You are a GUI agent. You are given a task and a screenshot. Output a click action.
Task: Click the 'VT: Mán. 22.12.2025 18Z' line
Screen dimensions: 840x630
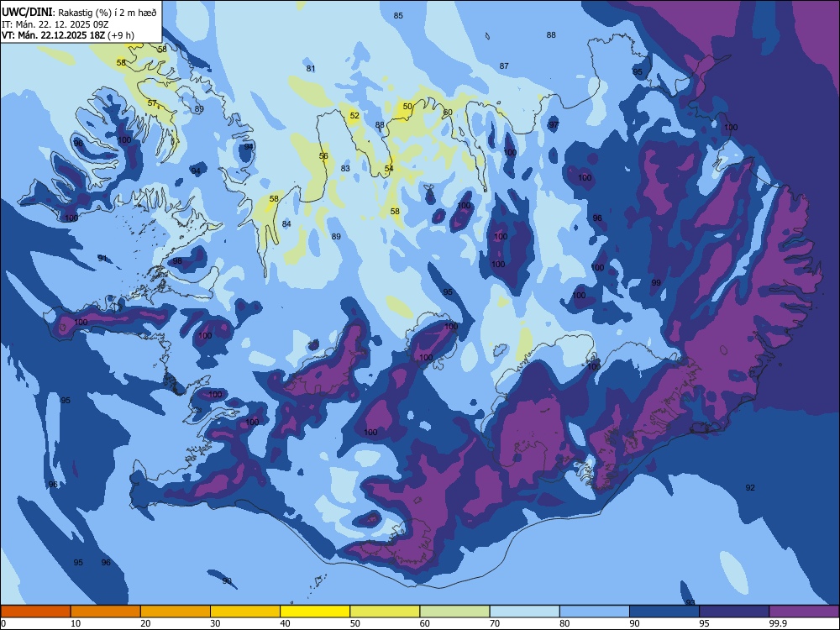[53, 35]
